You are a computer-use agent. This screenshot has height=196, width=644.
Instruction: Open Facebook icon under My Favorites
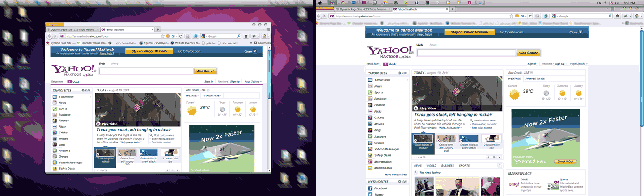click(x=370, y=188)
